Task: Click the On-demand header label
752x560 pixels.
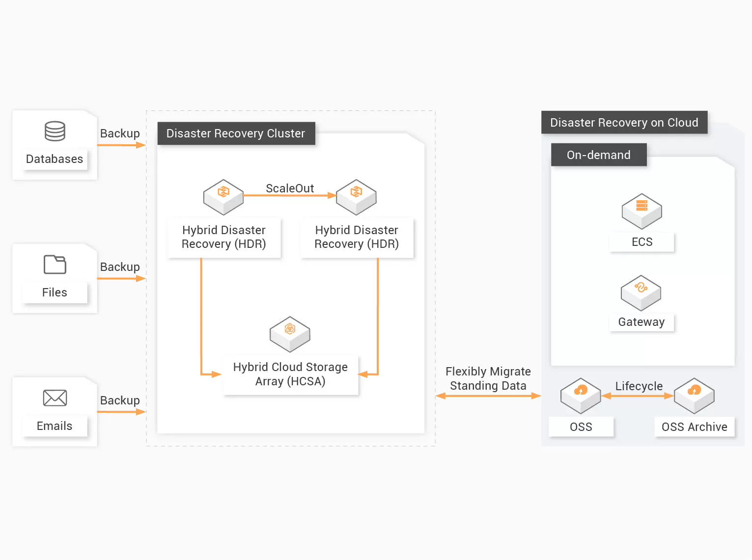Action: pyautogui.click(x=598, y=155)
